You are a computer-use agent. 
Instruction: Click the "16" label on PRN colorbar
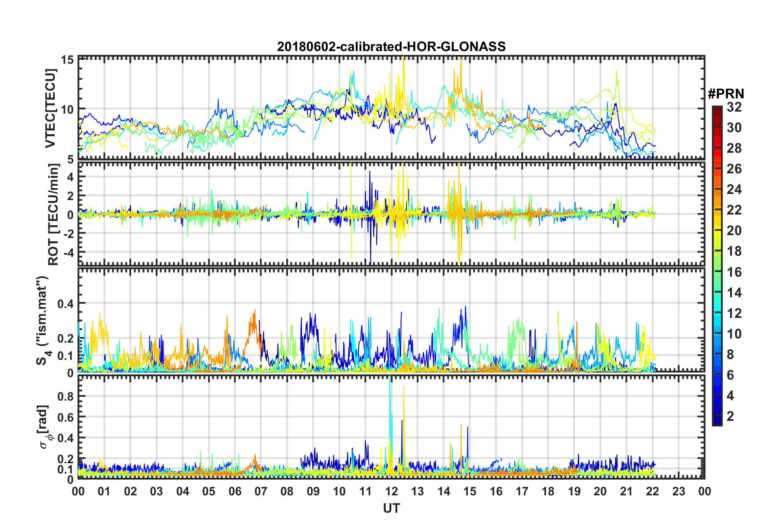(x=734, y=272)
